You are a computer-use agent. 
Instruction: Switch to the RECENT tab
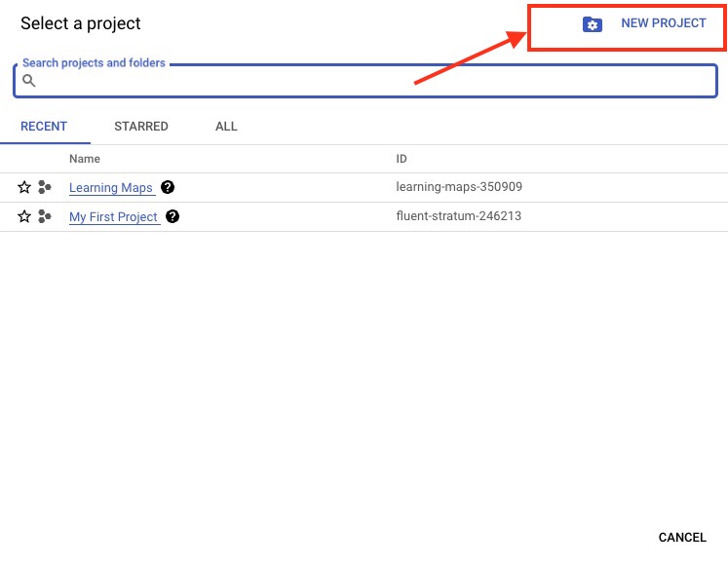[44, 127]
